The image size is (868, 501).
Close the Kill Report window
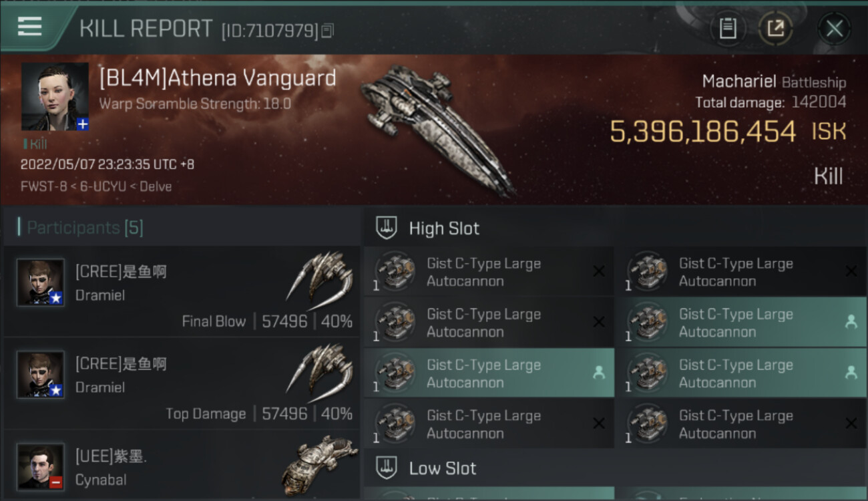834,29
